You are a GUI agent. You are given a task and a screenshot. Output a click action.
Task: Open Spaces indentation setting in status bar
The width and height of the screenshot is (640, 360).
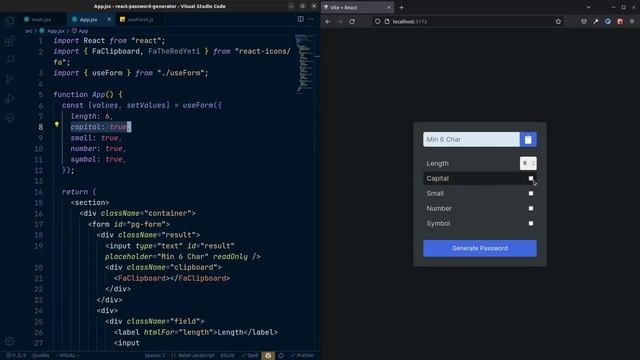[155, 356]
